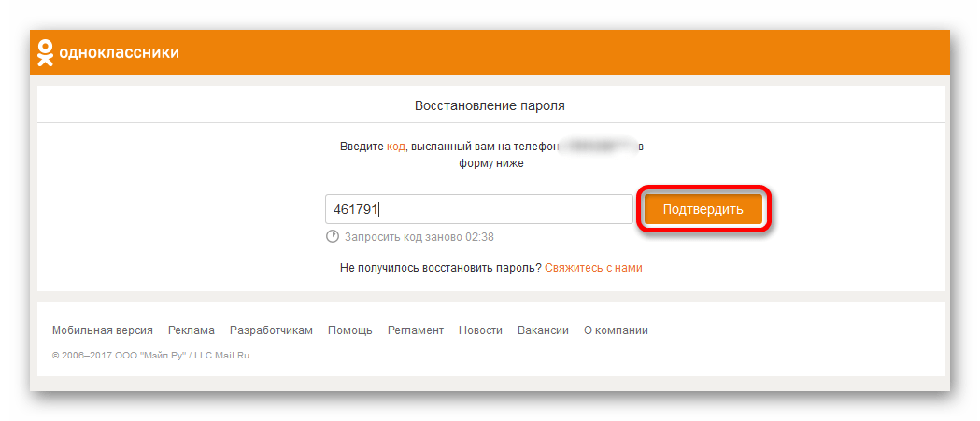Click the Подтвердить button

tap(703, 209)
